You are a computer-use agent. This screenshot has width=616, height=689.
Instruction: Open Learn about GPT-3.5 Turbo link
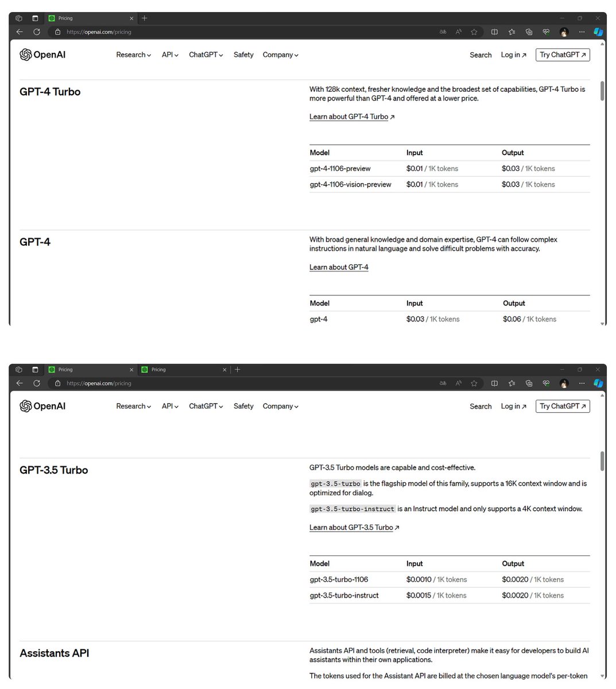354,528
